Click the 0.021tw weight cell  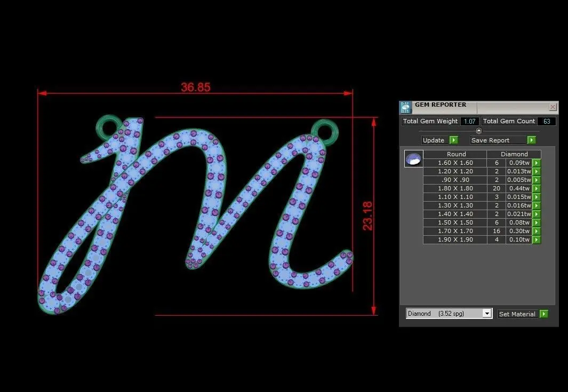(519, 214)
